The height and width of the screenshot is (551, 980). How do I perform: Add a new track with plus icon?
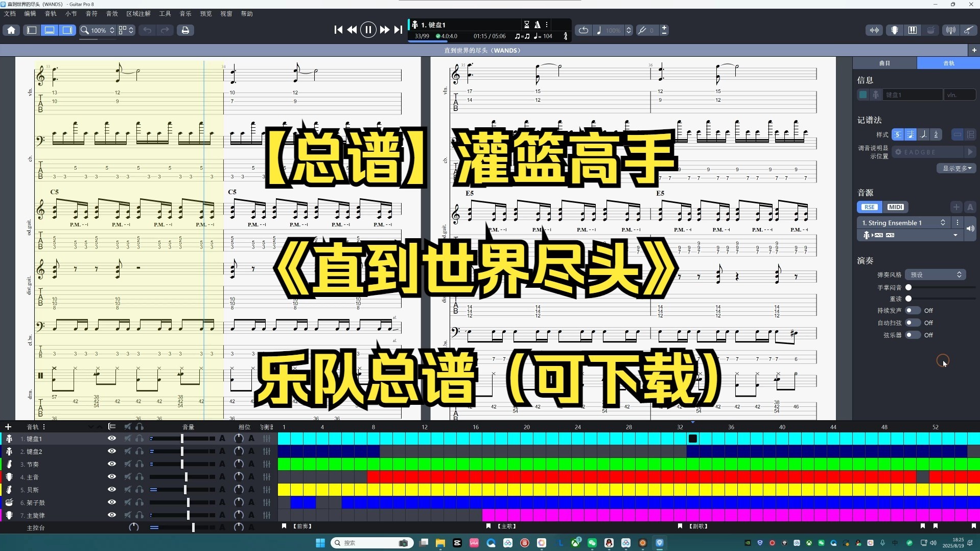(x=8, y=427)
